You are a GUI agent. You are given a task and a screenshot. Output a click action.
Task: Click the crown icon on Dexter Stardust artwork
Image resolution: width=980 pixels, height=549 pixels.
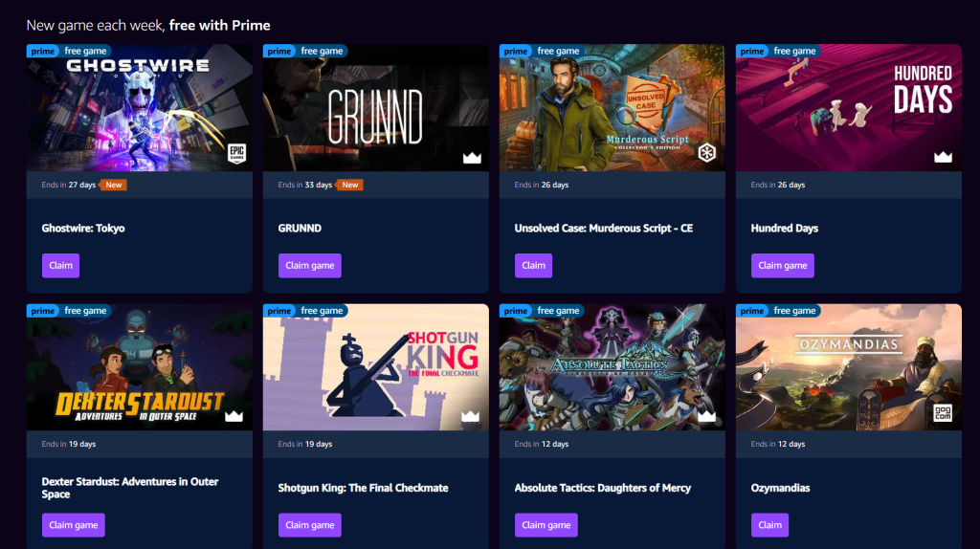[x=234, y=416]
